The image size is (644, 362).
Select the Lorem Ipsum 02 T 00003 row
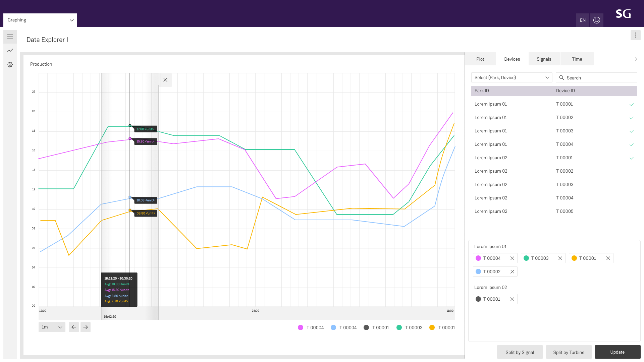tap(554, 184)
